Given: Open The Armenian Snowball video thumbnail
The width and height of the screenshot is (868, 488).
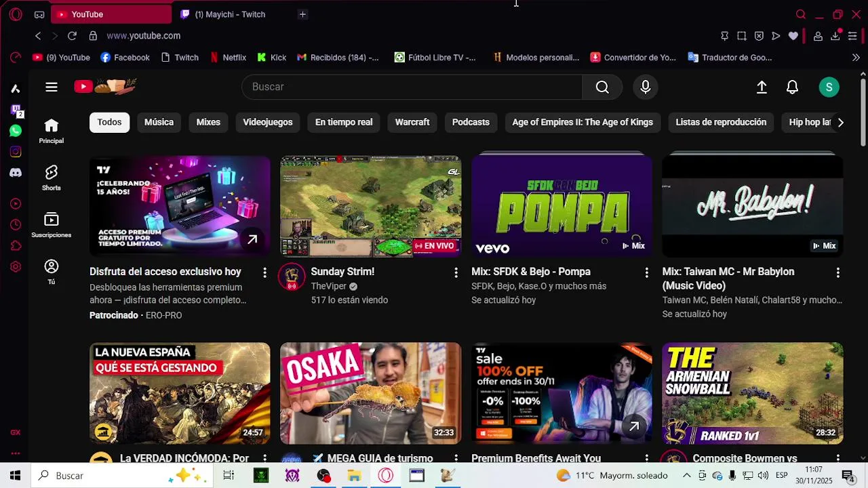Looking at the screenshot, I should pyautogui.click(x=753, y=393).
